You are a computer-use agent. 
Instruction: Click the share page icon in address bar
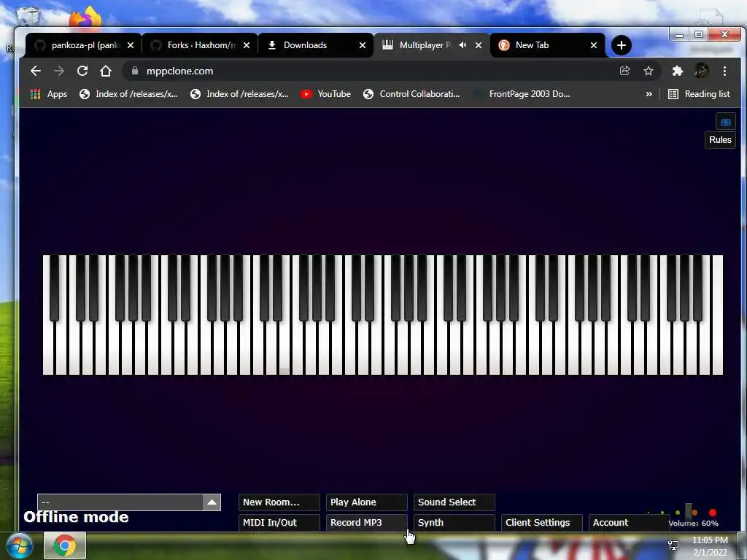(x=624, y=71)
